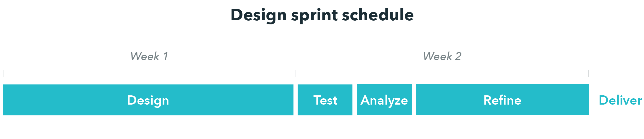This screenshot has width=644, height=139.
Task: Click the Week 2 bracket line
Action: coord(442,70)
